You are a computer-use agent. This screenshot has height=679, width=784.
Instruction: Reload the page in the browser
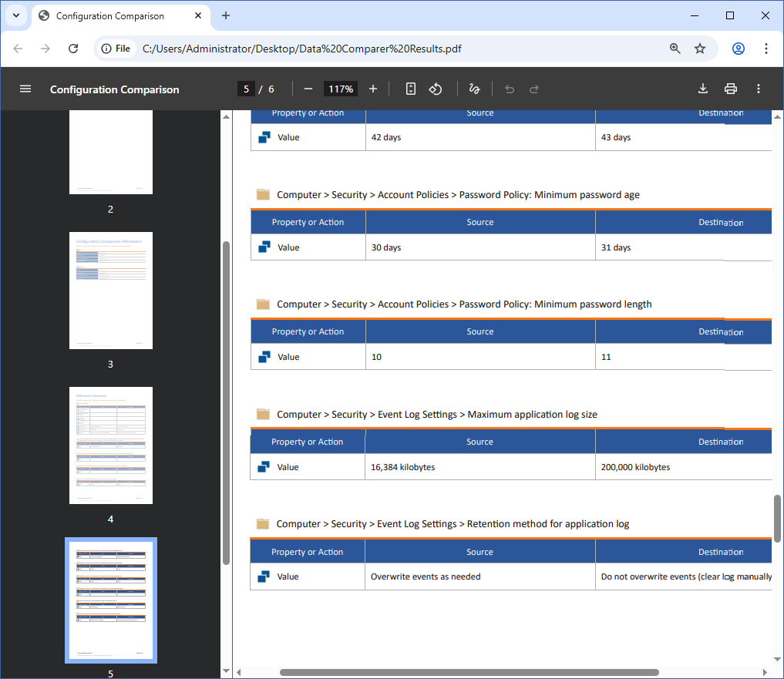(73, 49)
